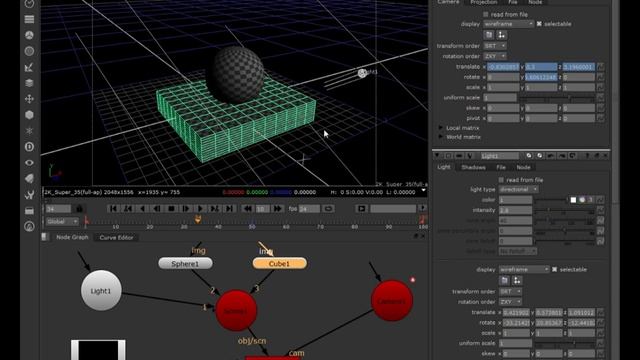This screenshot has height=360, width=640.
Task: Open the 3D cube nodes toolbar icon
Action: (x=29, y=115)
